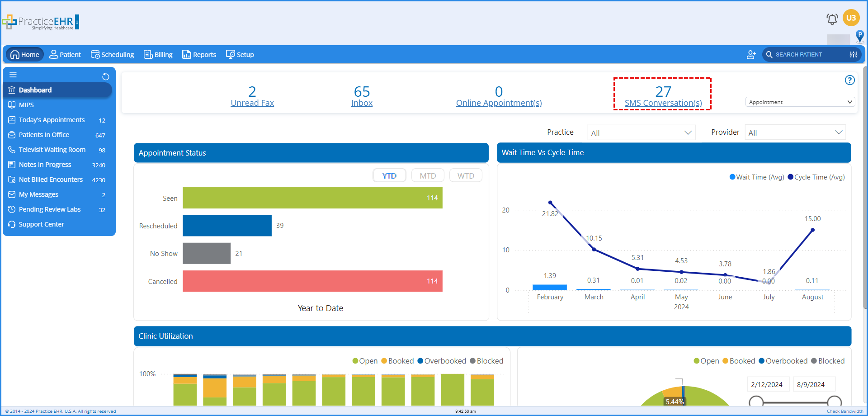This screenshot has width=868, height=416.
Task: Open the Unread Fax link
Action: coord(252,103)
